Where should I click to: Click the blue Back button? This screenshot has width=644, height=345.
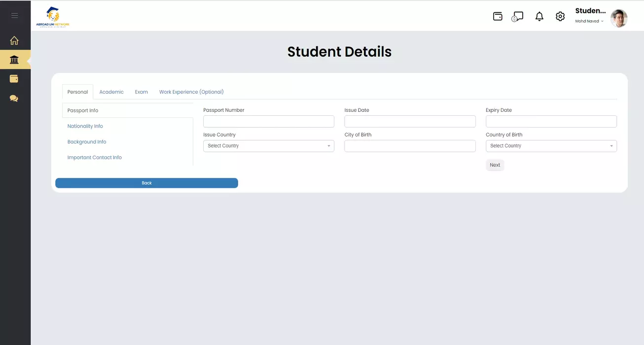pos(146,183)
